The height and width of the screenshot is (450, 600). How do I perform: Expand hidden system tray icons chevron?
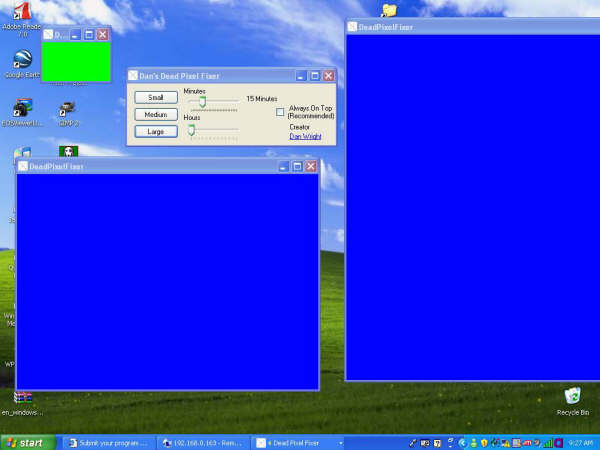pos(463,443)
